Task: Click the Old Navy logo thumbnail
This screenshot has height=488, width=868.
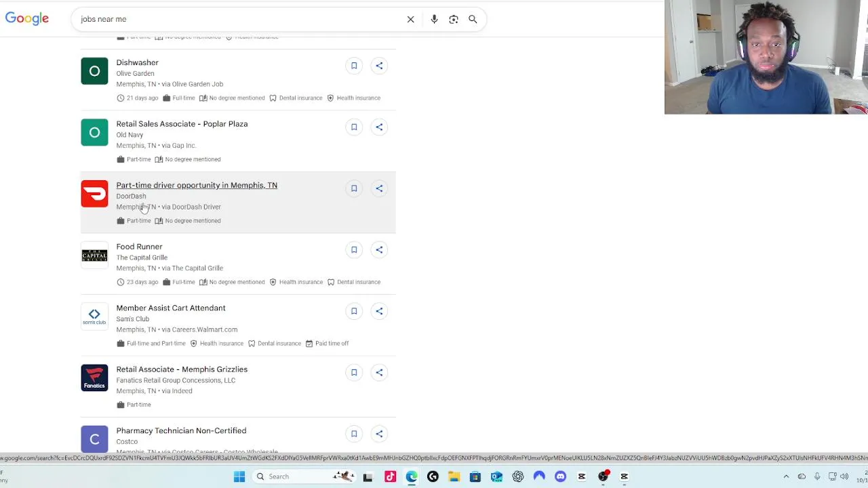Action: point(94,132)
